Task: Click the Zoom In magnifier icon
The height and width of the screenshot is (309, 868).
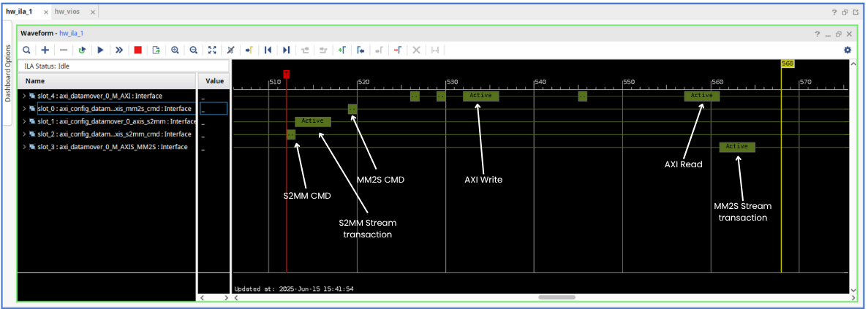Action: [175, 50]
